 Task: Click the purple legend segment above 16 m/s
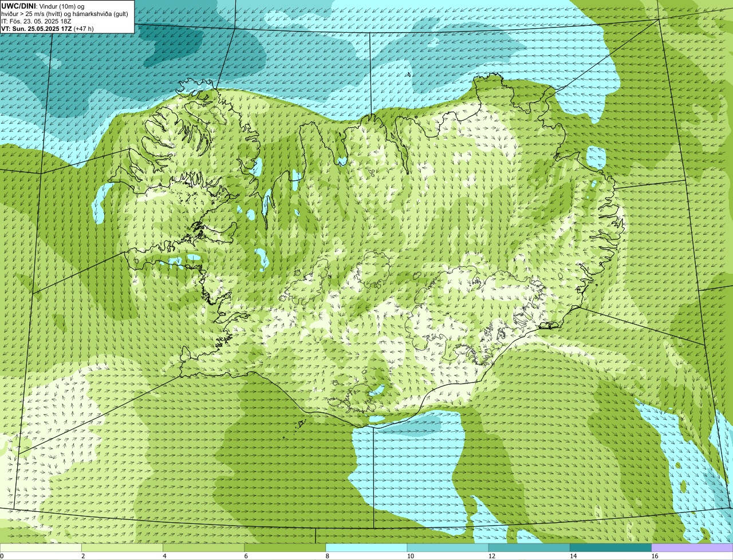(692, 548)
